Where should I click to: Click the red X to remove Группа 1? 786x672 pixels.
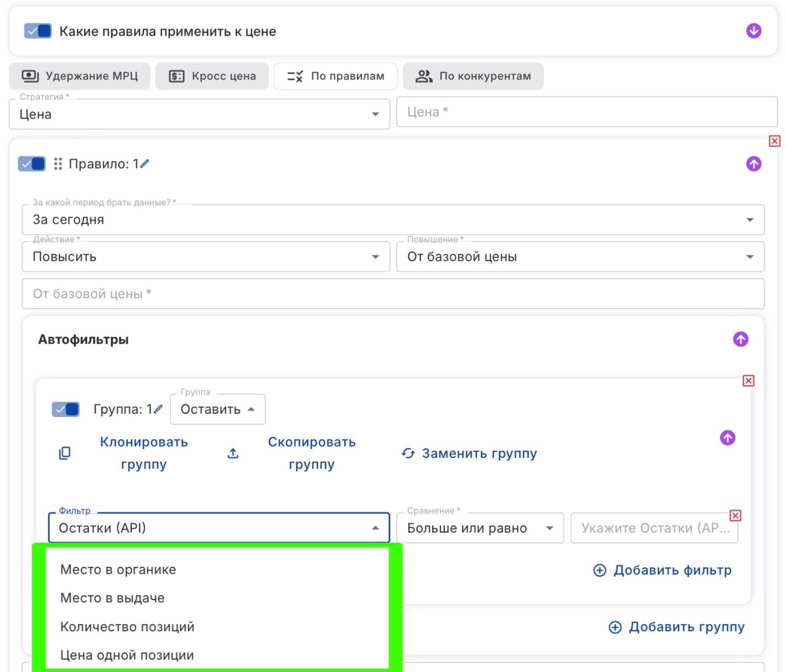[748, 381]
